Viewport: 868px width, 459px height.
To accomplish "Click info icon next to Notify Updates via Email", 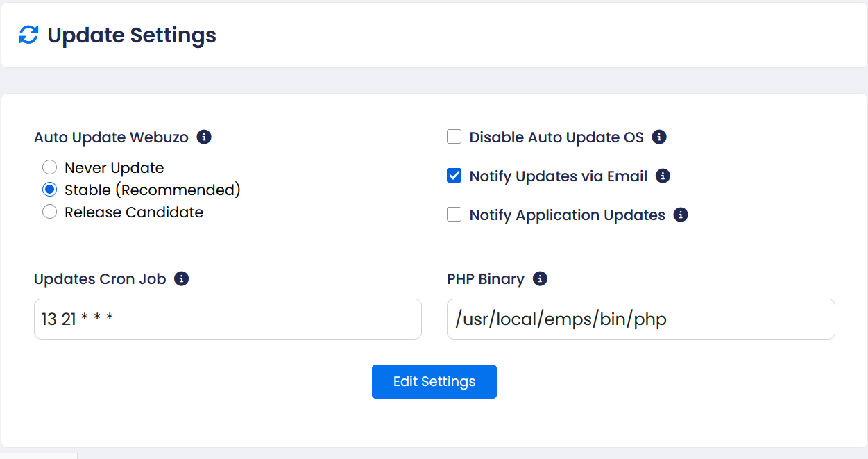I will point(663,176).
